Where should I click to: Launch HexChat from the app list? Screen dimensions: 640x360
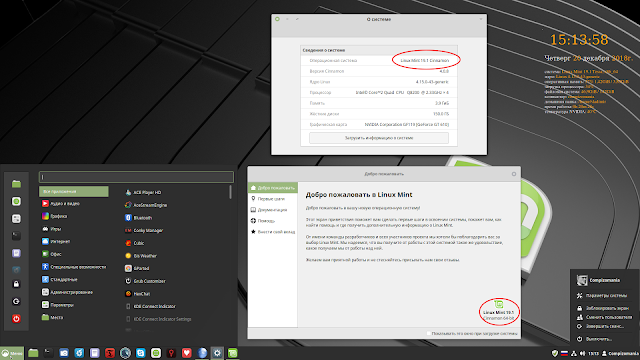click(138, 293)
